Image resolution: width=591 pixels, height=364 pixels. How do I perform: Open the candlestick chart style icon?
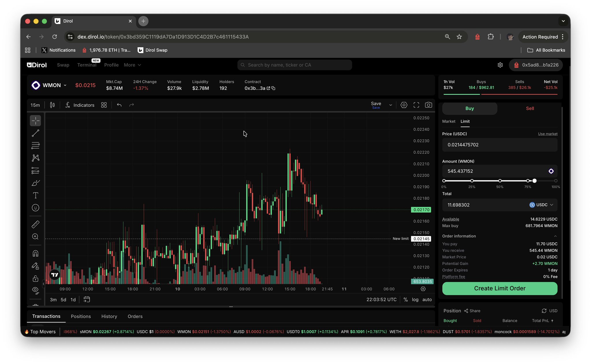[52, 105]
